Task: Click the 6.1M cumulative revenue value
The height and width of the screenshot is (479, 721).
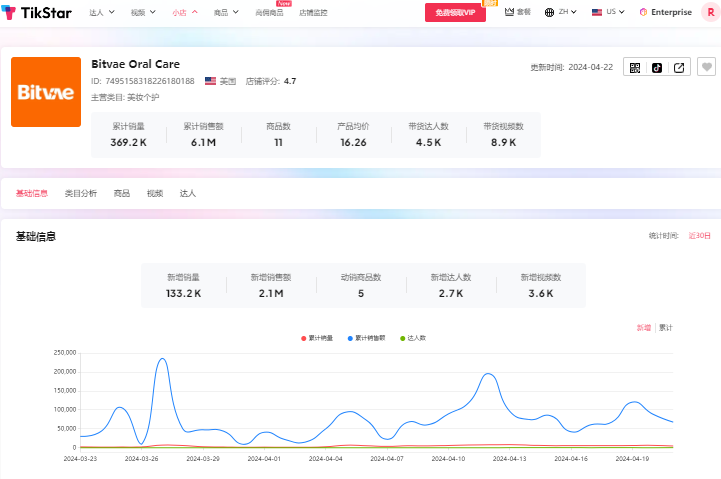Action: 203,143
